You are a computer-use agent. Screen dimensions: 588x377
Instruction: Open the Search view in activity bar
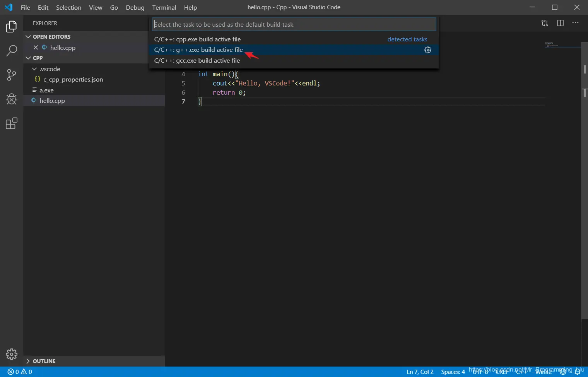12,51
